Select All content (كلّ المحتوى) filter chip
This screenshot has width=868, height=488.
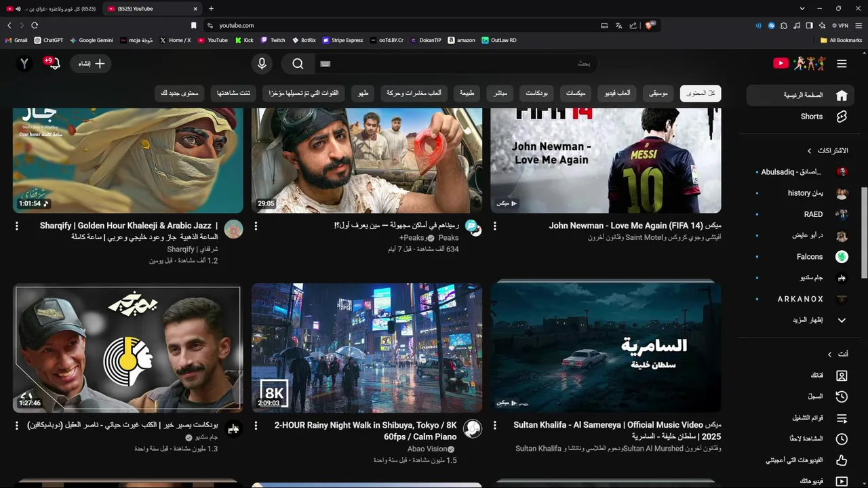click(701, 93)
